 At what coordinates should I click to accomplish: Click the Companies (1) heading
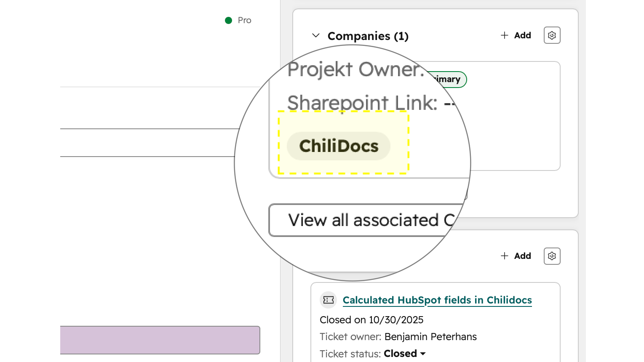[368, 36]
